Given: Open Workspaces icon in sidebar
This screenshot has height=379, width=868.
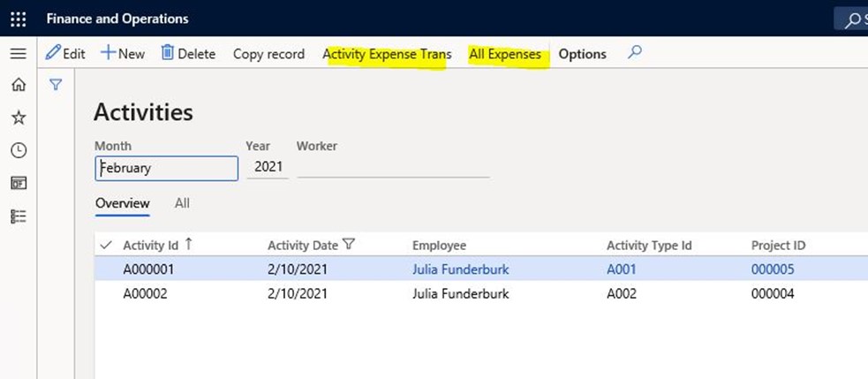Looking at the screenshot, I should tap(19, 184).
